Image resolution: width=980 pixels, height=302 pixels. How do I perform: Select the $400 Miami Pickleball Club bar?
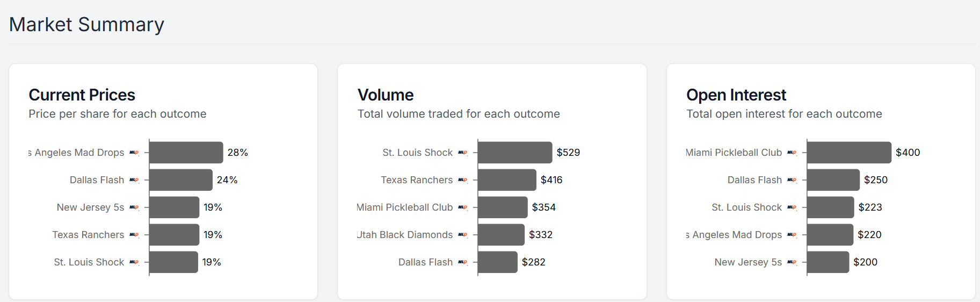click(x=849, y=153)
